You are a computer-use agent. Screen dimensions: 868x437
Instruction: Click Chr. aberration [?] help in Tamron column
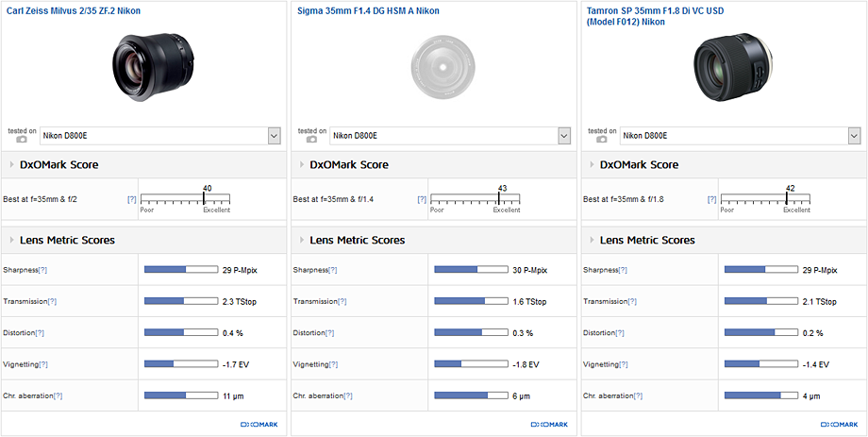click(x=639, y=396)
